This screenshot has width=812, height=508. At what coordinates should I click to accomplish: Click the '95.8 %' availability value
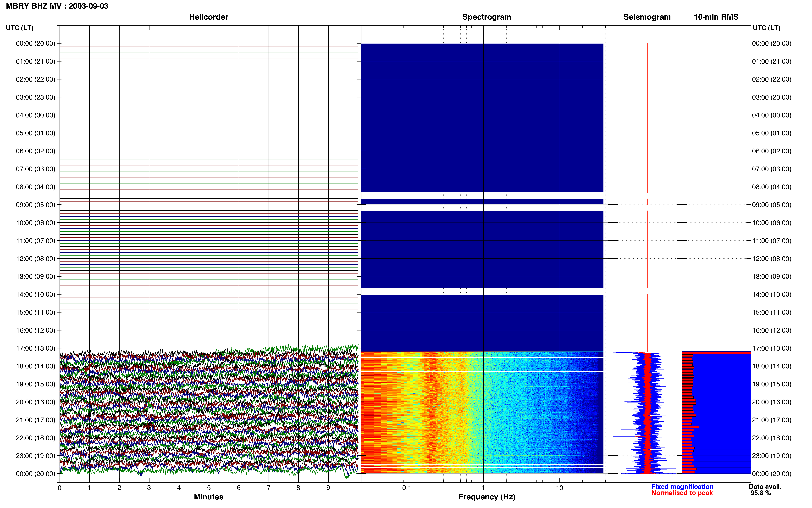761,493
